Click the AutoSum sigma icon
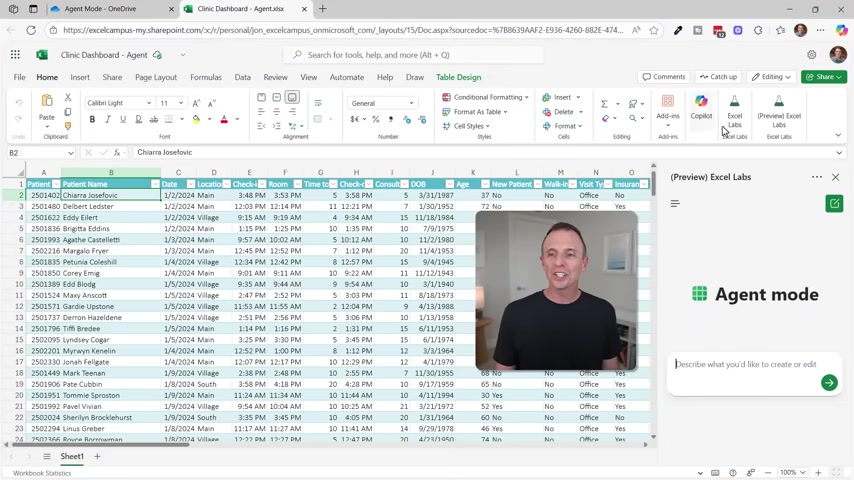This screenshot has width=854, height=480. pos(604,104)
